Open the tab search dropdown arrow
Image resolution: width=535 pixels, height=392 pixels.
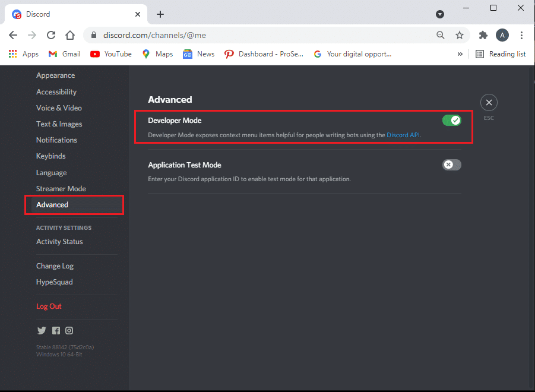(440, 14)
